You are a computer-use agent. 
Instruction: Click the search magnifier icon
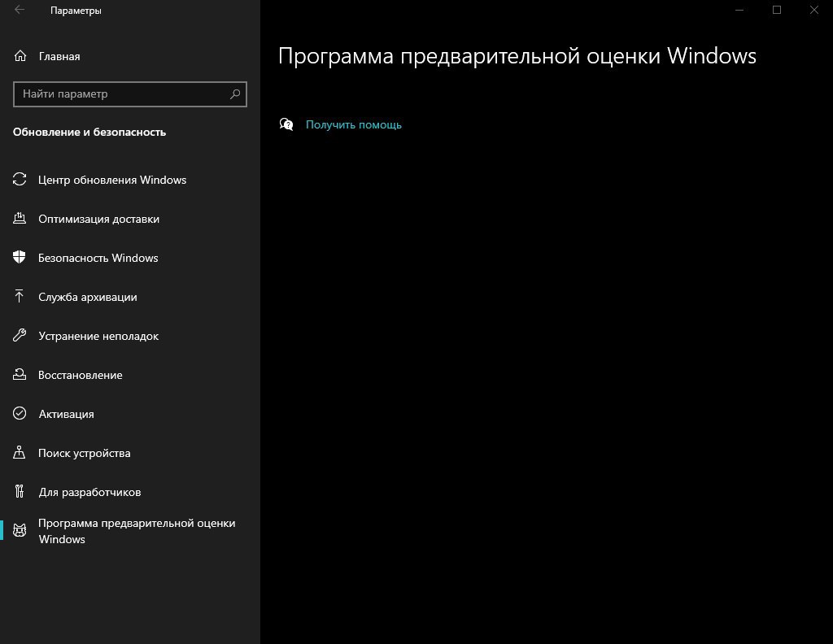235,94
